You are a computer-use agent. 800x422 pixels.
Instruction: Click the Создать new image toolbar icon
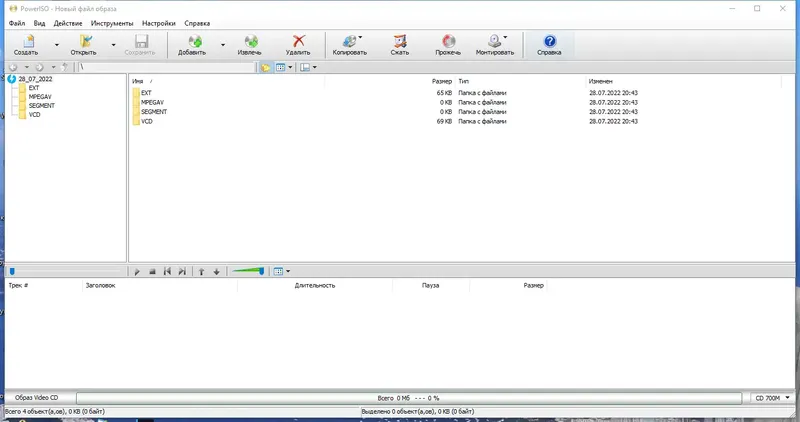coord(27,41)
